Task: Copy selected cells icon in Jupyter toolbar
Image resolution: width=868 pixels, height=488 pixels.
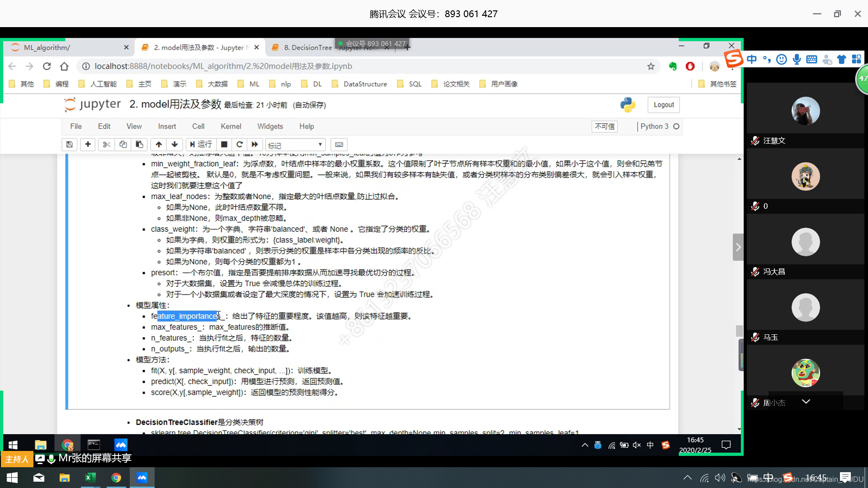Action: pyautogui.click(x=123, y=145)
